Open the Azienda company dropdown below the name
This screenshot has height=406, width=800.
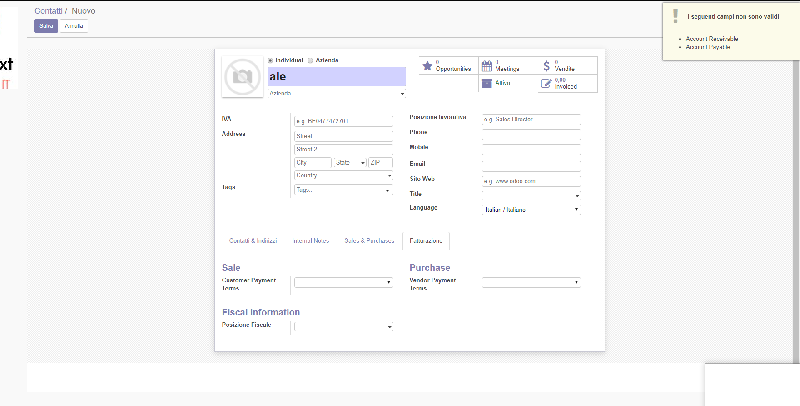click(337, 94)
